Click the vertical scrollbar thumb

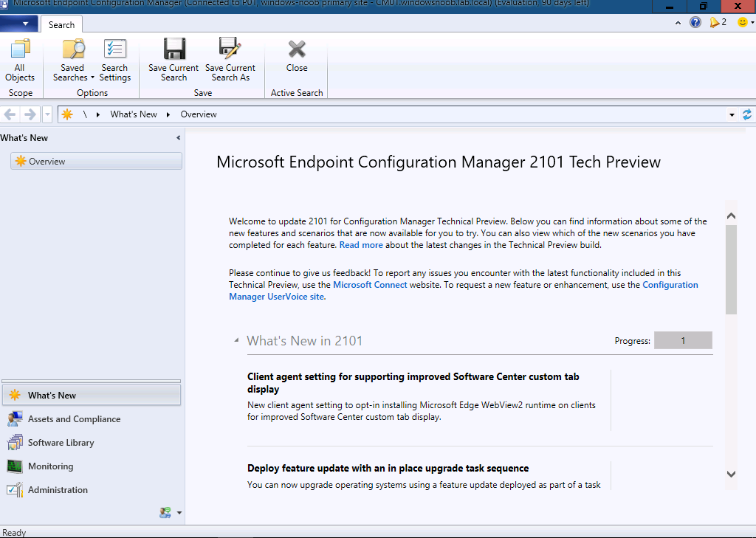[731, 269]
